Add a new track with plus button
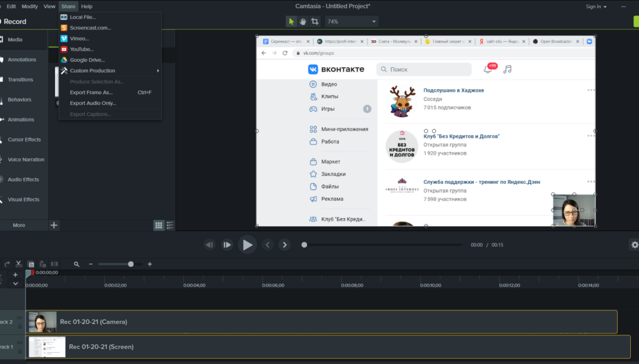 tap(15, 275)
